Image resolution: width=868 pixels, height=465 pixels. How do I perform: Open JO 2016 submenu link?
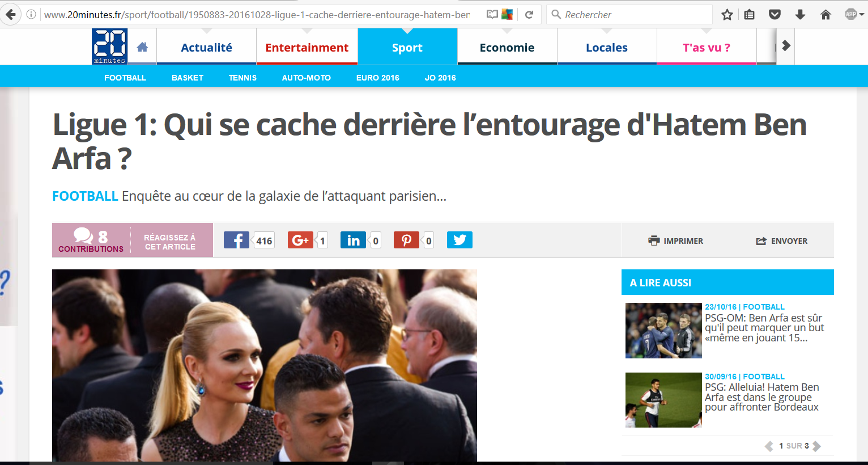click(x=440, y=78)
